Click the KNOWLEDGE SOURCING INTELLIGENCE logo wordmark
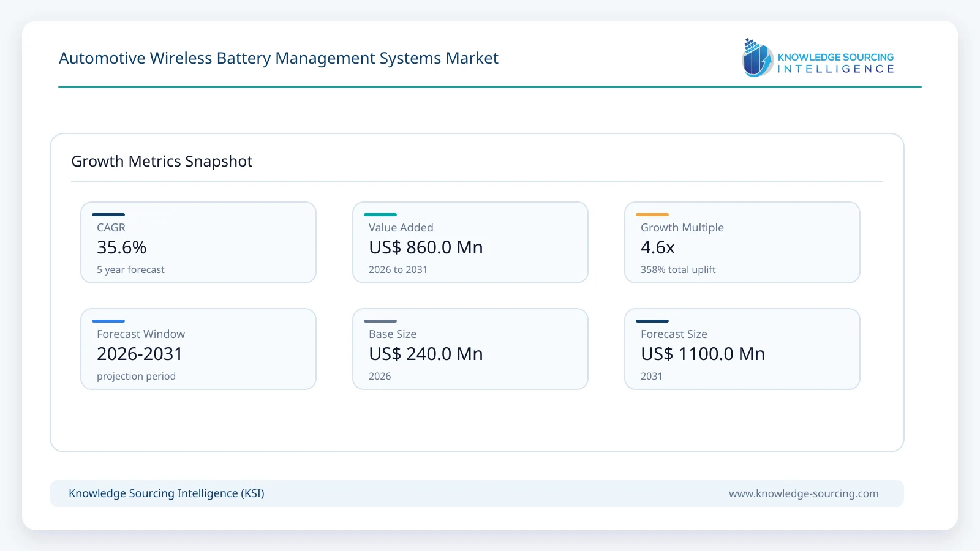The height and width of the screenshot is (551, 980). pos(835,63)
